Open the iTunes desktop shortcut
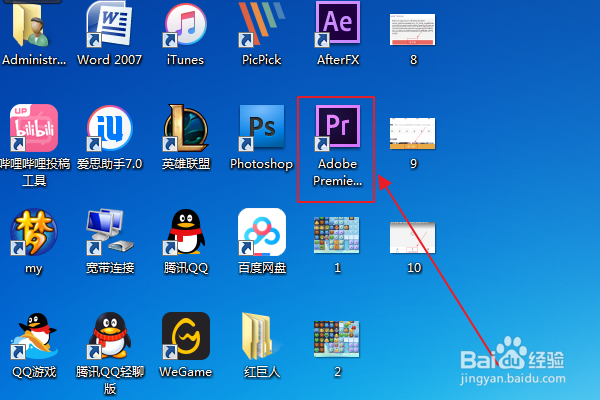The image size is (600, 400). (186, 25)
